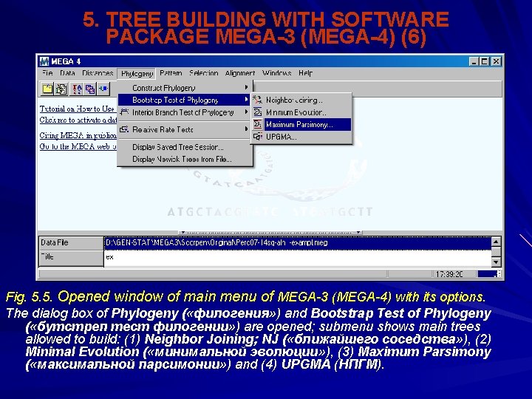Click scroll up arrow in data panel
This screenshot has height=399, width=532.
[496, 242]
